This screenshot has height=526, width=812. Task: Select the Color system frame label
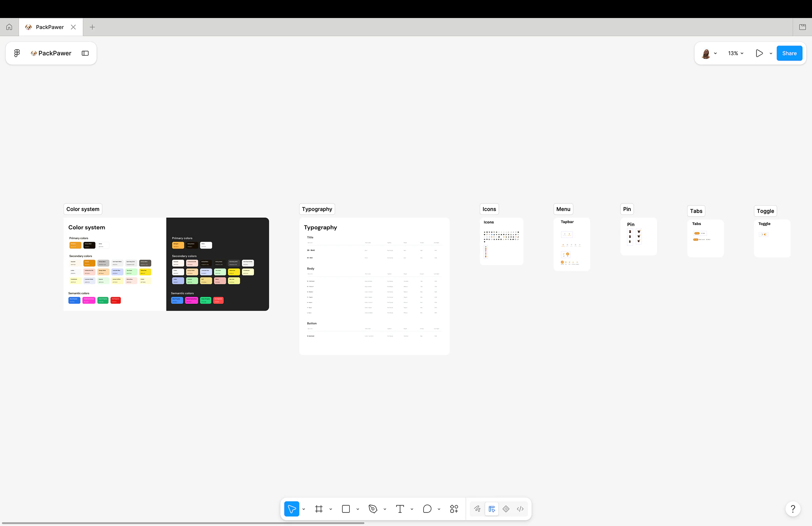tap(83, 209)
